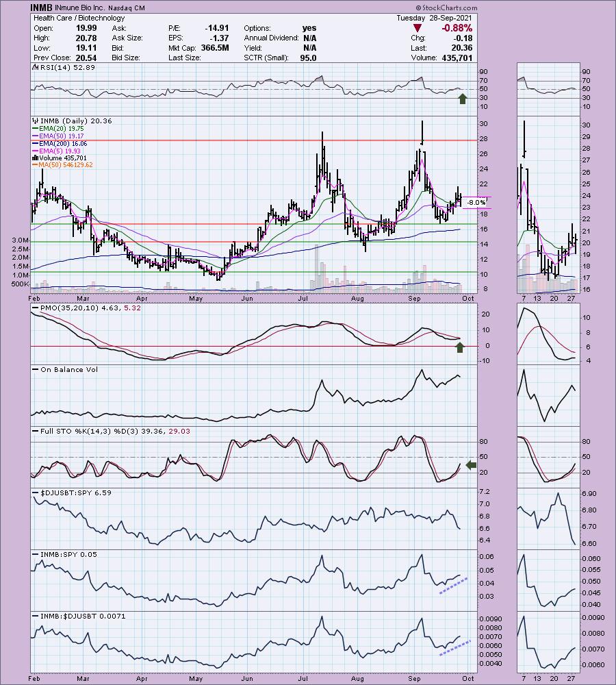Image resolution: width=616 pixels, height=685 pixels.
Task: Click the -8.0% price annotation label
Action: pos(476,203)
